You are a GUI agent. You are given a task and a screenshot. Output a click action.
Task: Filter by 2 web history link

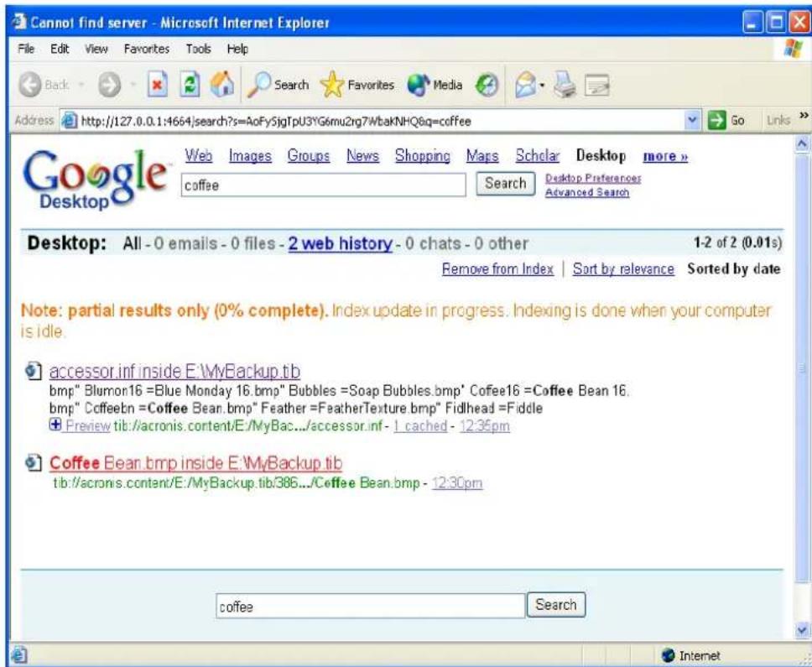coord(340,243)
